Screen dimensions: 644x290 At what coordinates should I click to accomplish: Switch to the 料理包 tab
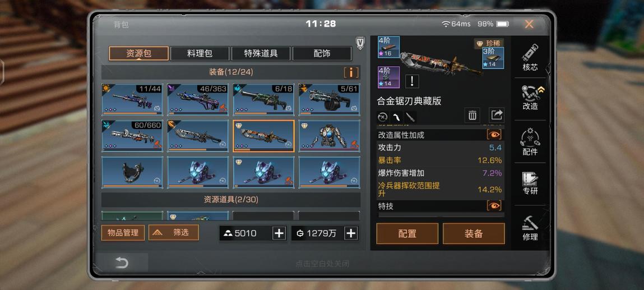200,53
